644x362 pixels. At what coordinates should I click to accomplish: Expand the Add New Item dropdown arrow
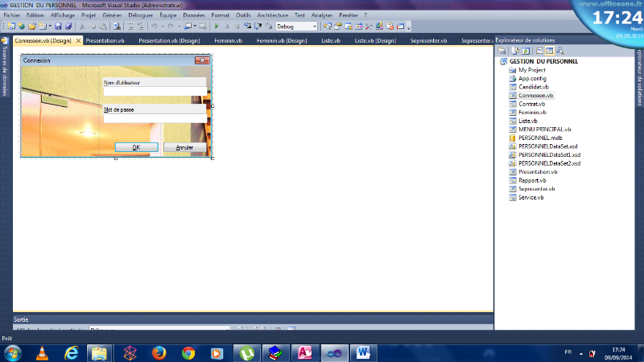click(x=50, y=27)
